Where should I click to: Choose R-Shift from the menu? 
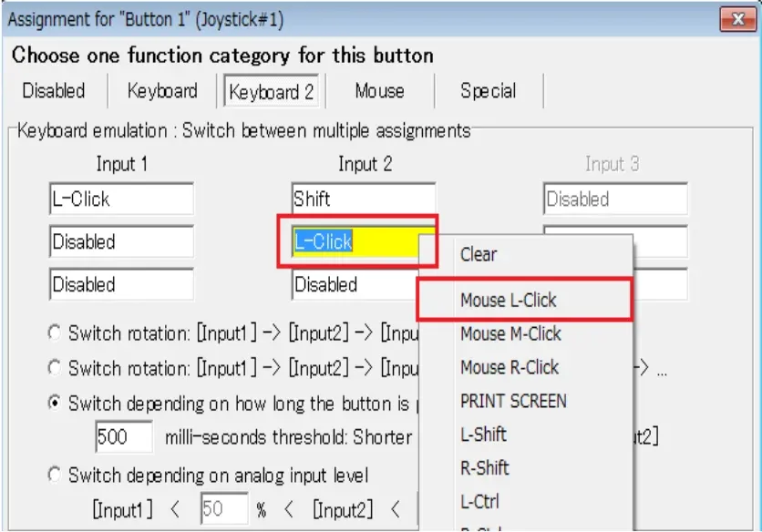[526, 468]
